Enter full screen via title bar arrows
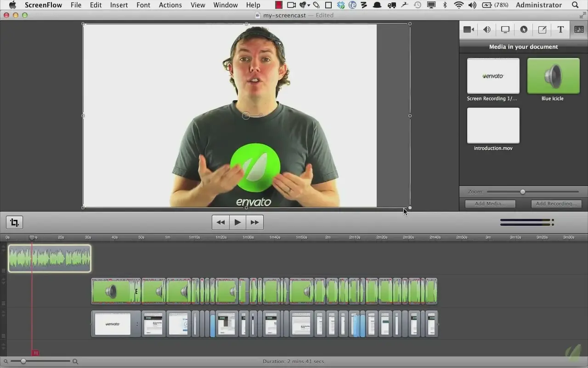Image resolution: width=588 pixels, height=368 pixels. click(582, 15)
